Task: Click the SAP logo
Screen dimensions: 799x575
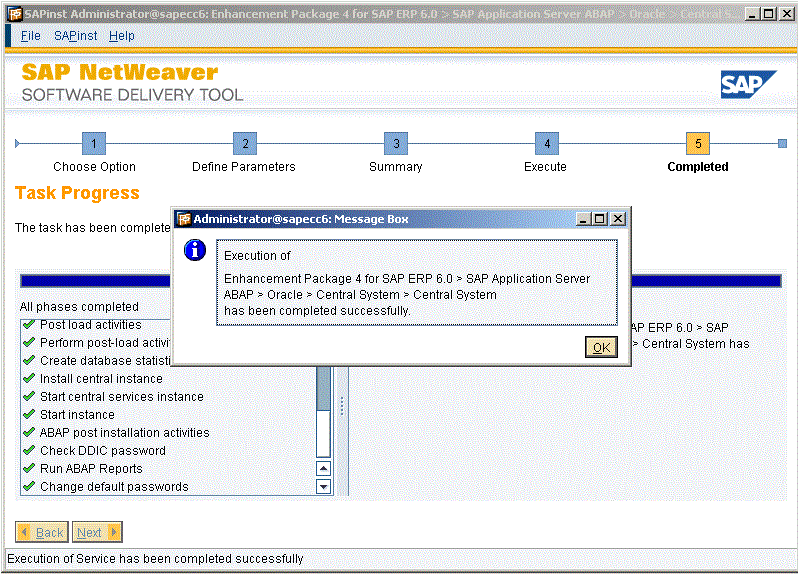Action: click(x=748, y=85)
